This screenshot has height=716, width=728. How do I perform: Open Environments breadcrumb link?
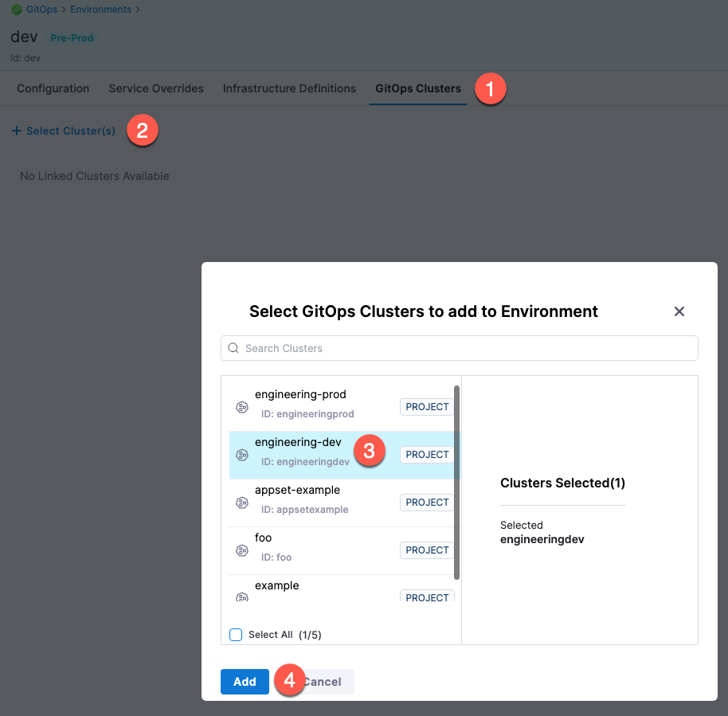pos(100,10)
